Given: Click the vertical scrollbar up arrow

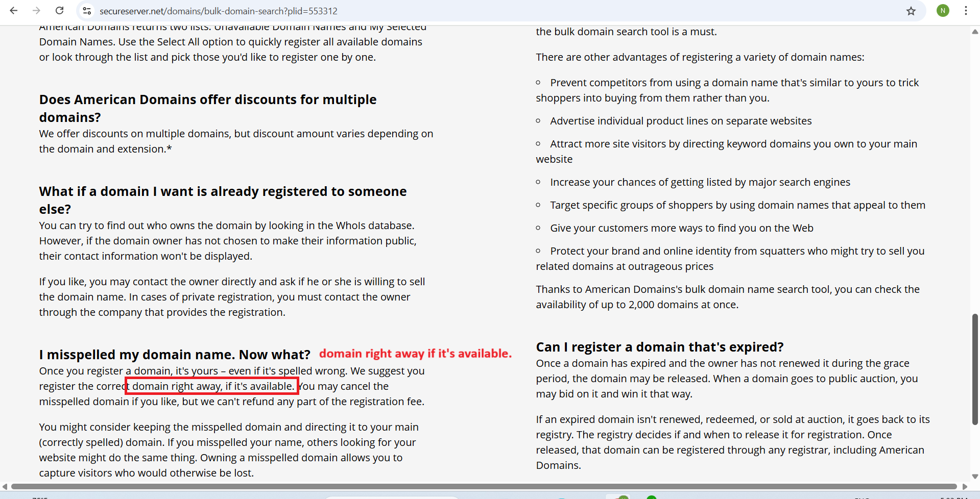Looking at the screenshot, I should pyautogui.click(x=974, y=32).
